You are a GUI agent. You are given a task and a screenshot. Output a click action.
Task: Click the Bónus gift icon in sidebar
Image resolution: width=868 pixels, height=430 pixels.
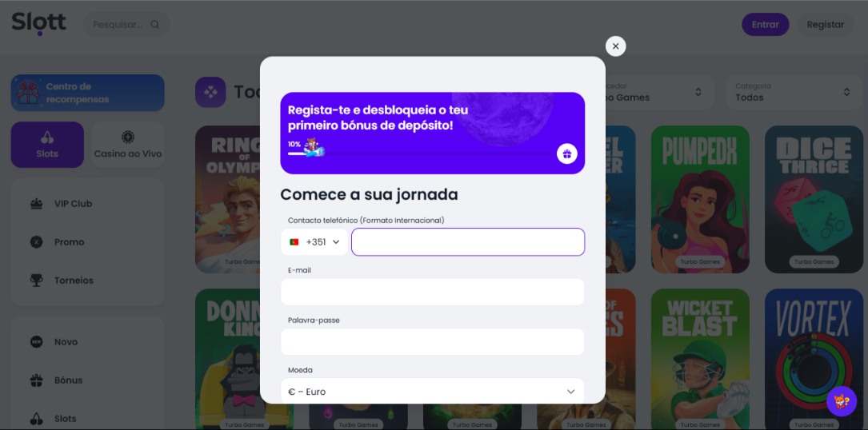tap(37, 380)
